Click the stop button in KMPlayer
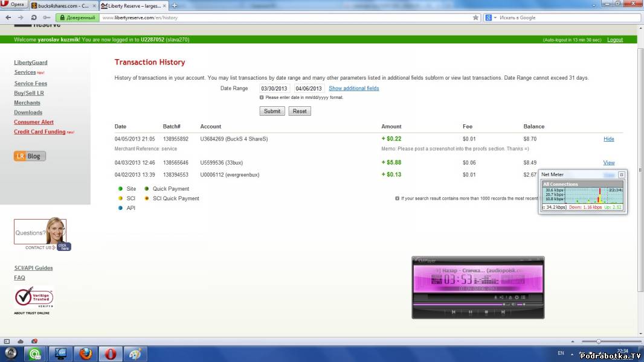 (x=486, y=312)
